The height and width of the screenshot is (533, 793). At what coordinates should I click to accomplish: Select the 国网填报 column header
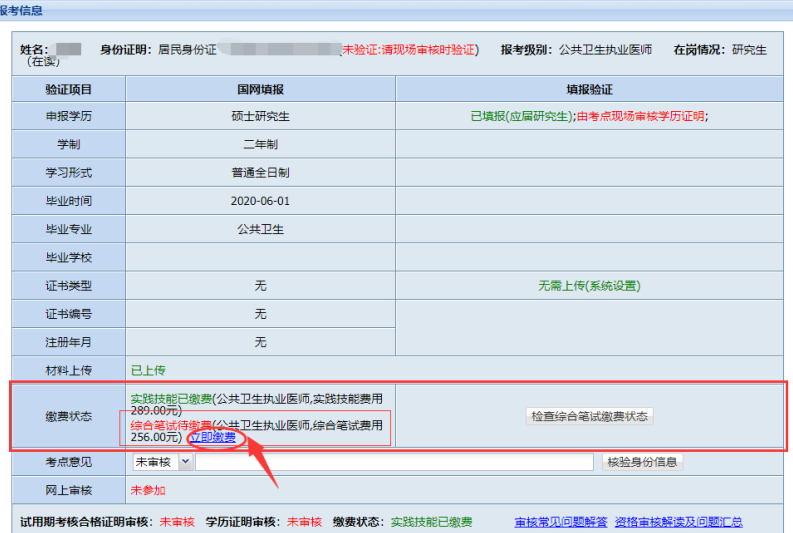(260, 89)
